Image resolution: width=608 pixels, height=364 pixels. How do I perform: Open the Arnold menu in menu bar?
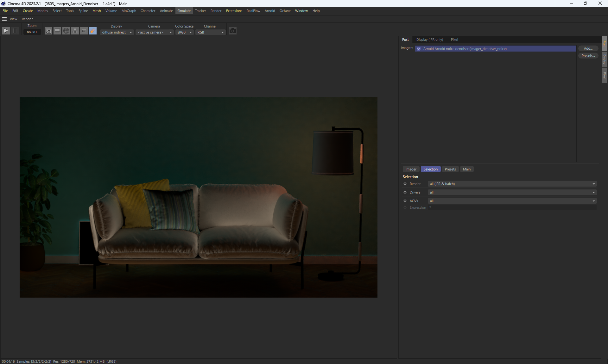270,11
